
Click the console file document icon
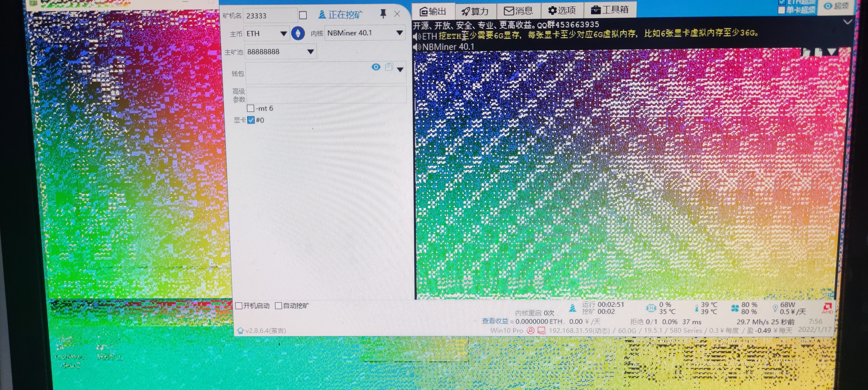pos(818,52)
